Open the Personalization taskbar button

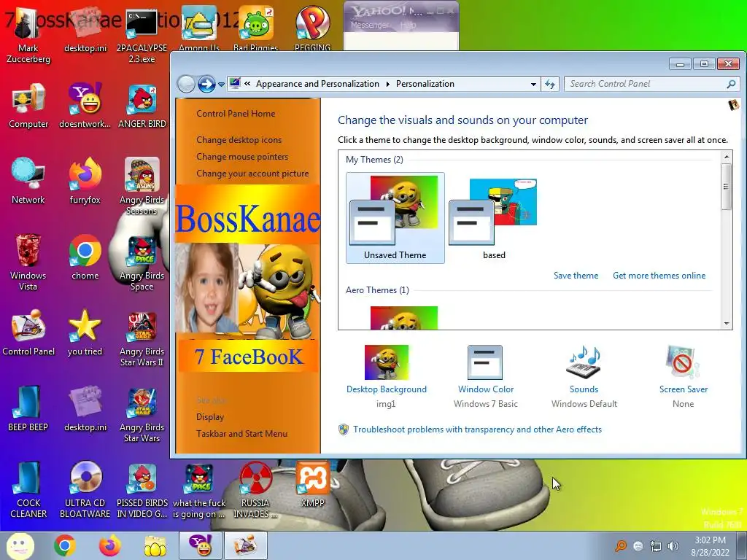pos(245,545)
